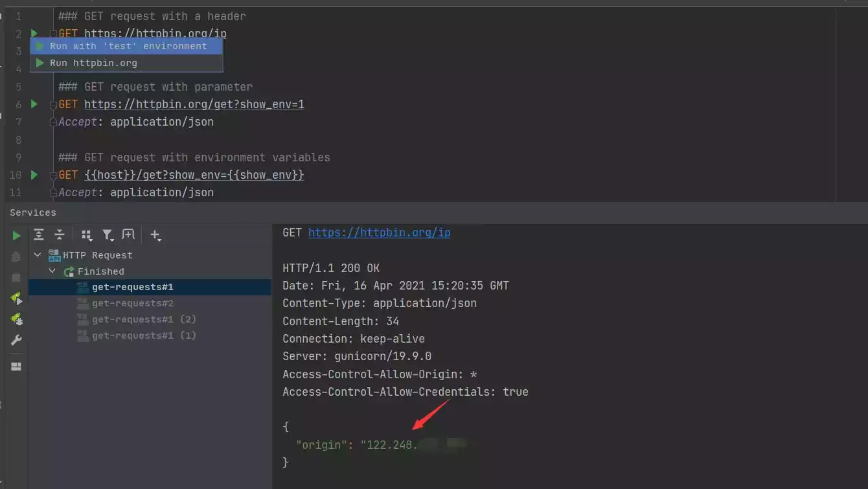Click Open in New Tab icon in Services
The height and width of the screenshot is (489, 868).
pos(128,234)
